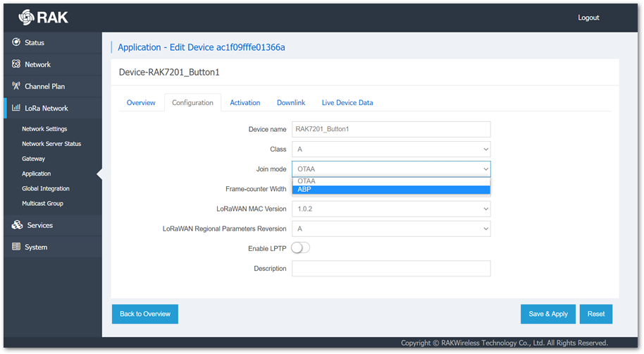The width and height of the screenshot is (644, 354).
Task: Click the Save & Apply button
Action: pos(548,314)
